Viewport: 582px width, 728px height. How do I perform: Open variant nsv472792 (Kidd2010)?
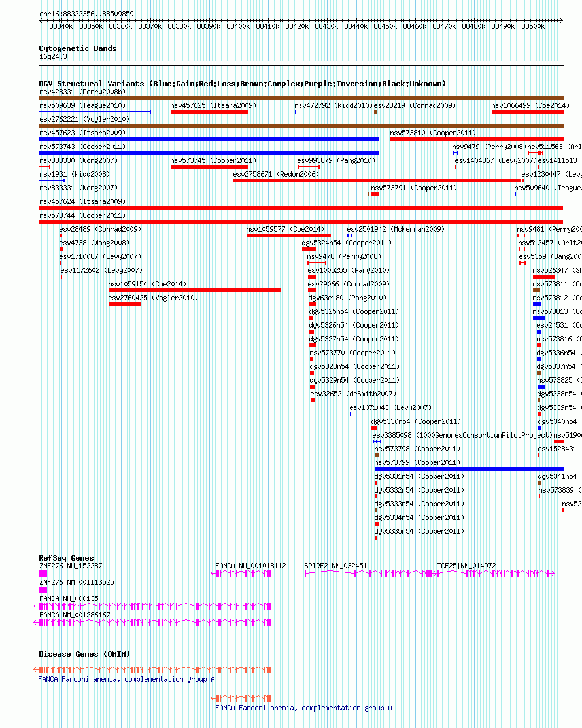click(334, 106)
